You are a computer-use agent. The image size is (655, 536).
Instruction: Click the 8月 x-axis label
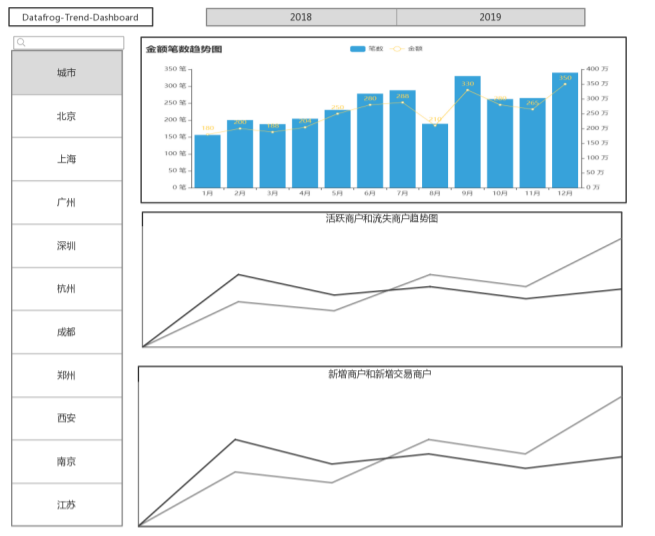coord(435,193)
